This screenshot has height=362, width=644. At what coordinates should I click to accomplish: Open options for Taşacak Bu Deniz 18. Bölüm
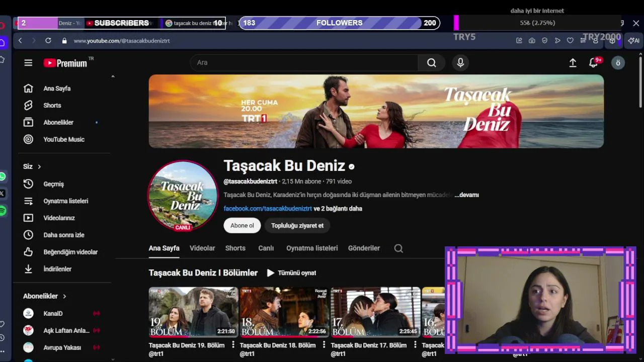324,345
